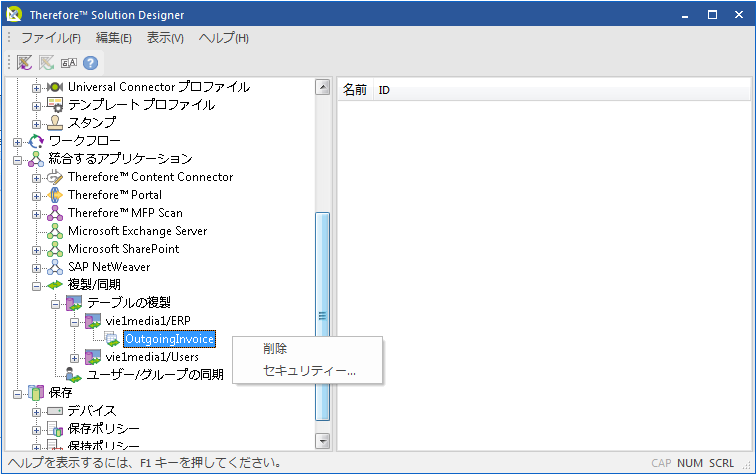Expand the テンプレート プロファイル node
This screenshot has width=756, height=474.
coord(36,106)
